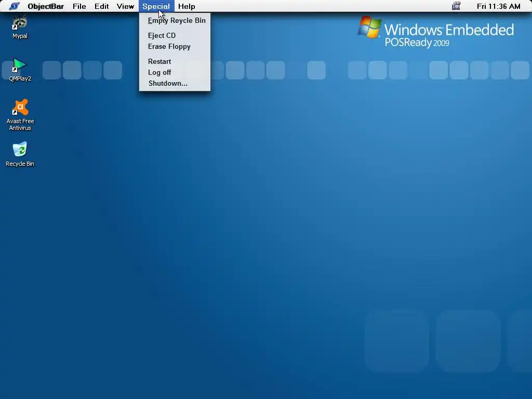532x399 pixels.
Task: Open the File menu
Action: point(79,6)
